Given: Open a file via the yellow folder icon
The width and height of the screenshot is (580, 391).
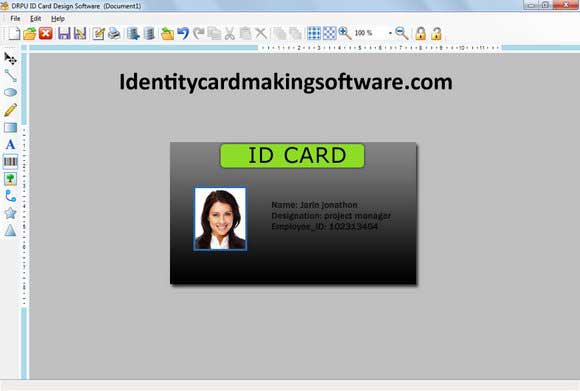Looking at the screenshot, I should [30, 33].
